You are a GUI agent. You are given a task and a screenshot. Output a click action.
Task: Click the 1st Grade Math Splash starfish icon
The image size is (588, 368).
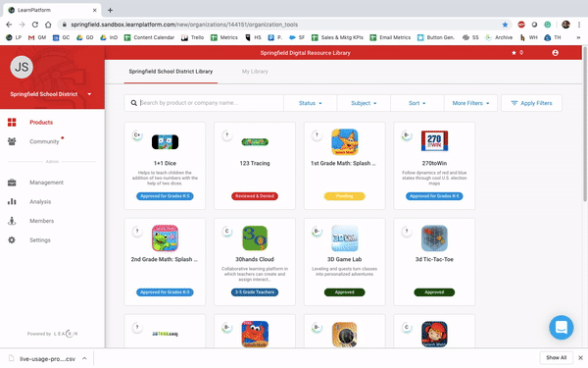[345, 142]
